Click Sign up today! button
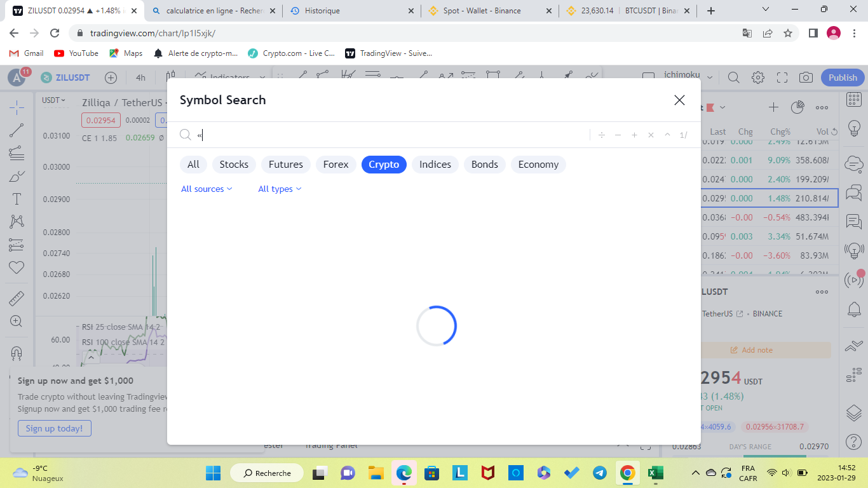The image size is (868, 488). pyautogui.click(x=55, y=428)
